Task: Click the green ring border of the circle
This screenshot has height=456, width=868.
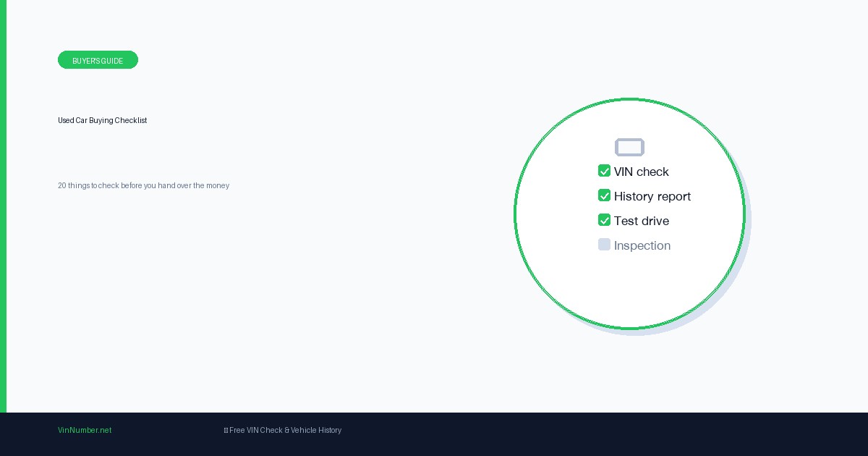Action: [515, 214]
